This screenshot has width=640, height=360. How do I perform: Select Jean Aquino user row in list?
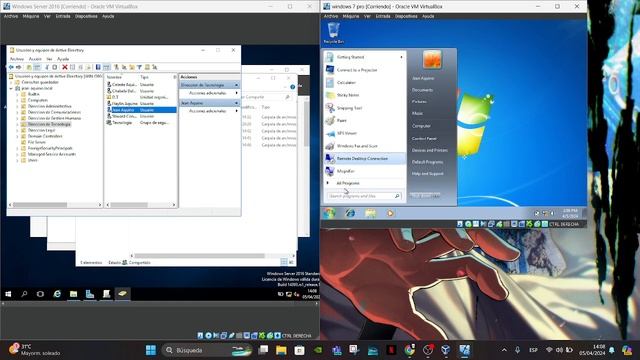click(141, 110)
